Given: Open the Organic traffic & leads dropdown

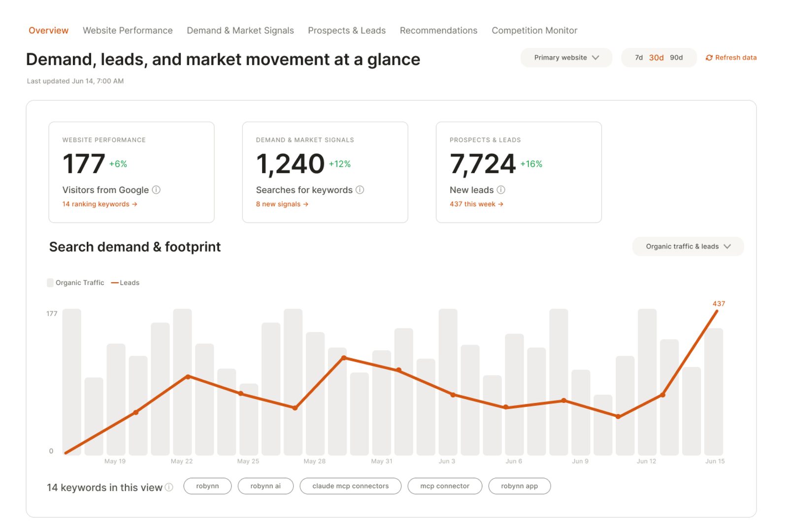Looking at the screenshot, I should (x=688, y=246).
